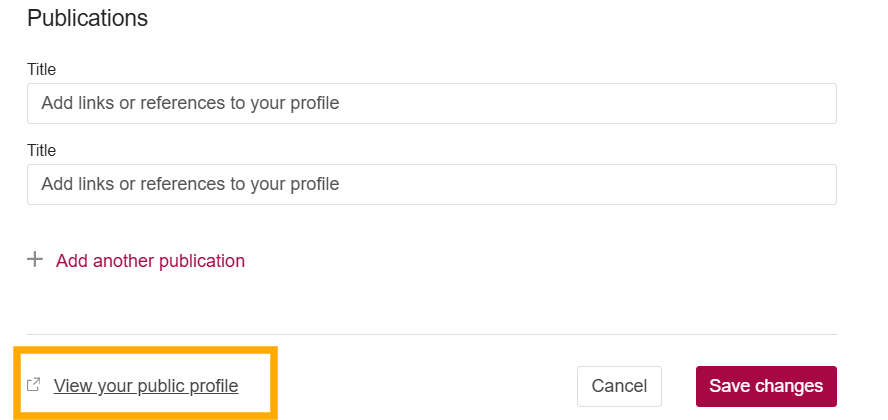The image size is (888, 420).
Task: Click the Add another publication link
Action: [x=150, y=261]
